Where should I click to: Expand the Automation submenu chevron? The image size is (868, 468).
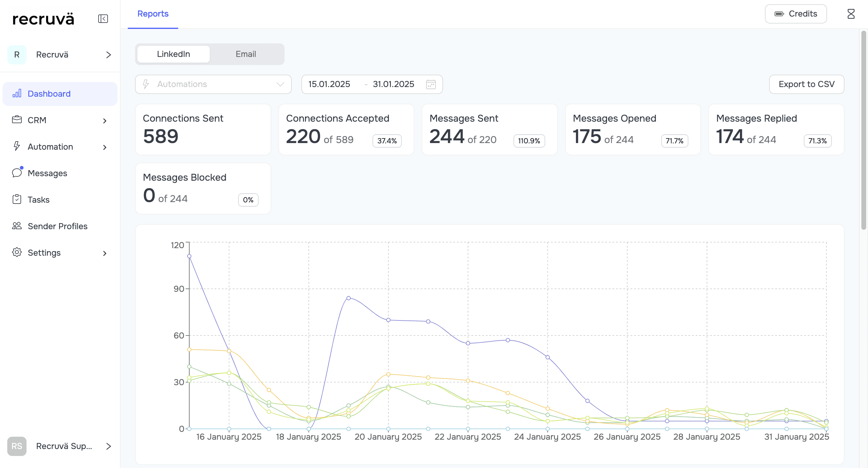105,147
